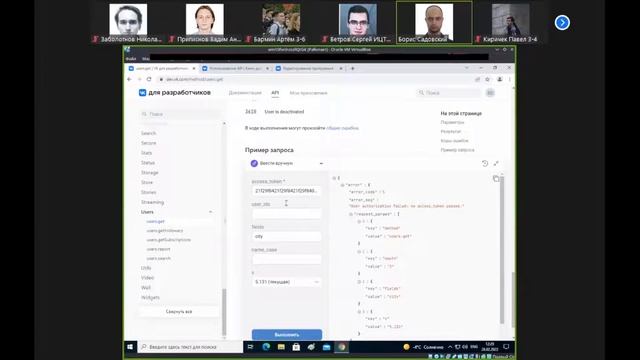Open the Search section in sidebar
The image size is (640, 360).
coord(149,133)
